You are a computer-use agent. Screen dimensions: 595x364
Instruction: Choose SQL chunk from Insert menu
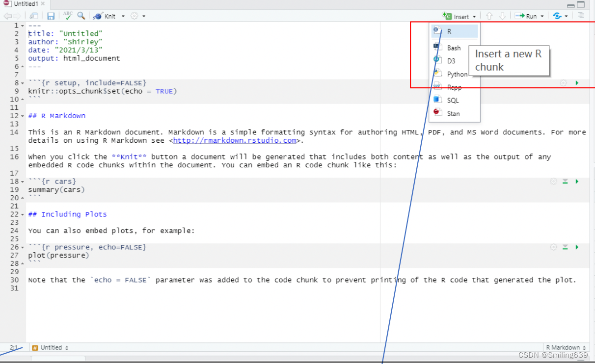[x=455, y=100]
